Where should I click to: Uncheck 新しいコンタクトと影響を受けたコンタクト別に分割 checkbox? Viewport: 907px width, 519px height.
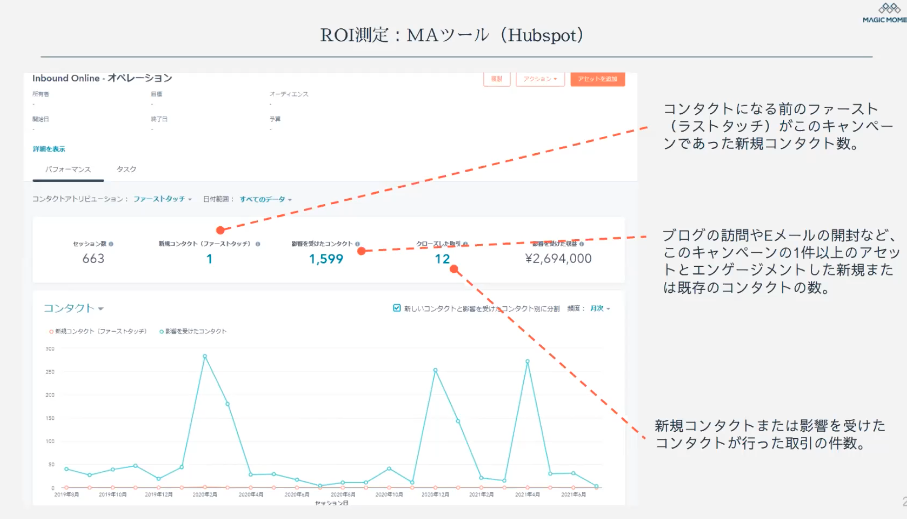pyautogui.click(x=397, y=308)
